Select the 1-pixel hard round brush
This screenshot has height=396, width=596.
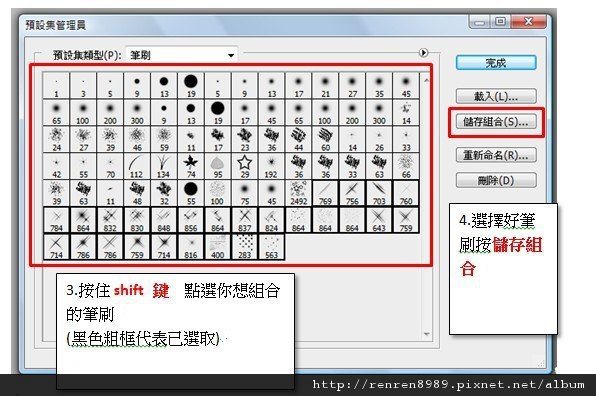tap(56, 86)
